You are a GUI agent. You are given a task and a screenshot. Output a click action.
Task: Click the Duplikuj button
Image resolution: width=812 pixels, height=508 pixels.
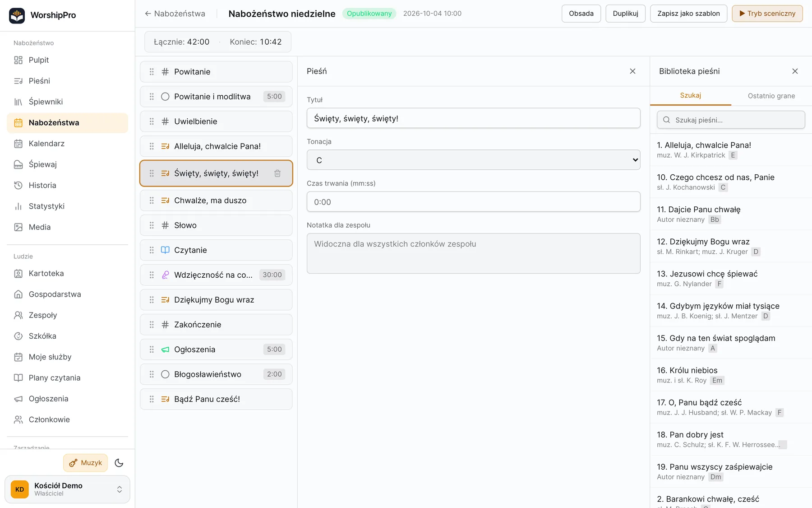point(625,14)
